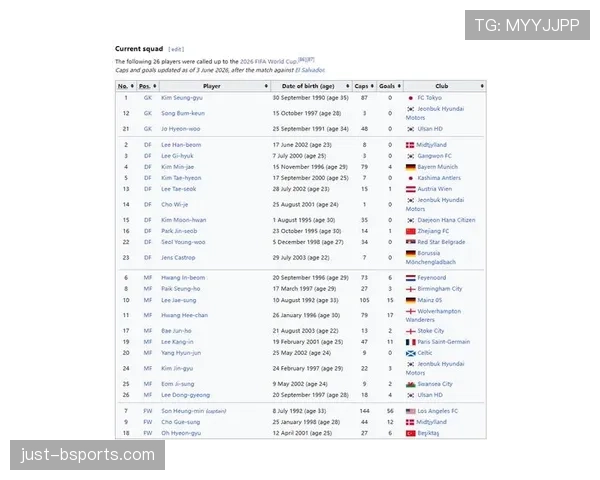Viewport: 600px width, 480px height.
Task: Open the FC Tokyo club link
Action: coord(429,98)
